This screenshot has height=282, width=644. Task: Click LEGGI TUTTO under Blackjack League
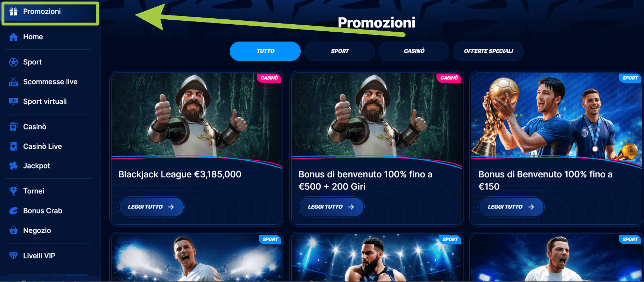pyautogui.click(x=151, y=207)
